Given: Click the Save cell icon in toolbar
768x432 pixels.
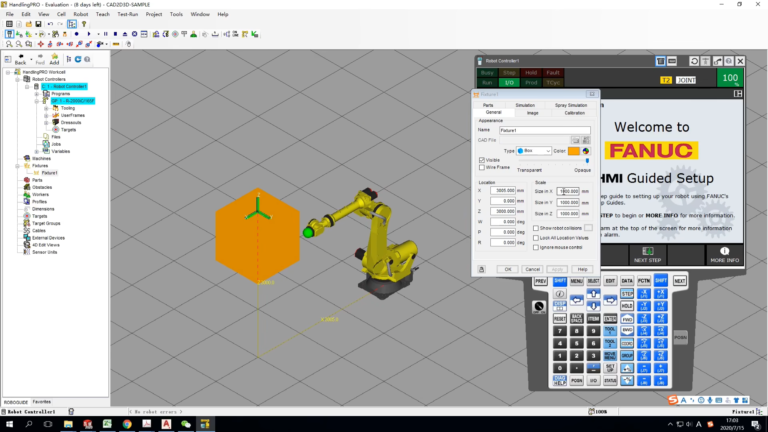Looking at the screenshot, I should pyautogui.click(x=38, y=24).
